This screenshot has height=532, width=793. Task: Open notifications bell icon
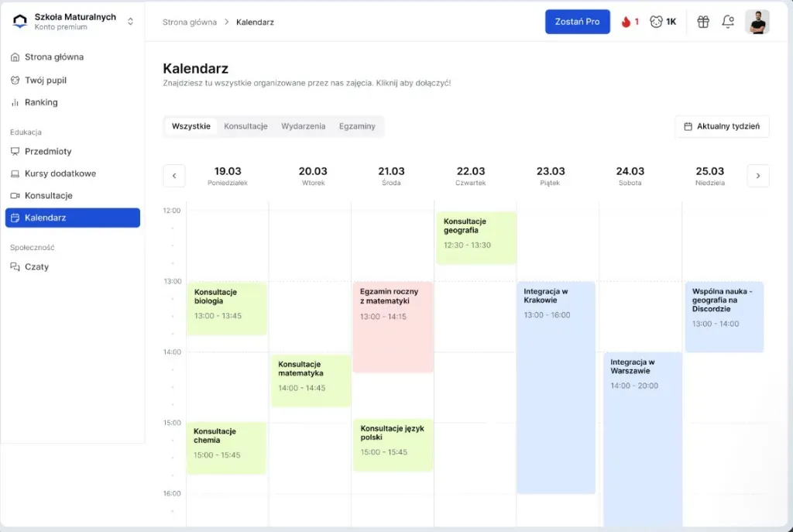pyautogui.click(x=728, y=22)
